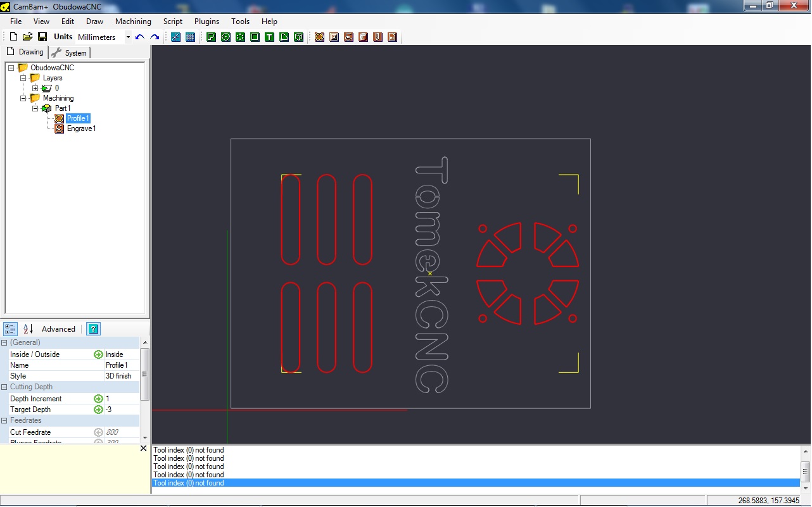Click the Advanced properties button
Viewport: 812px width, 507px height.
pos(58,329)
